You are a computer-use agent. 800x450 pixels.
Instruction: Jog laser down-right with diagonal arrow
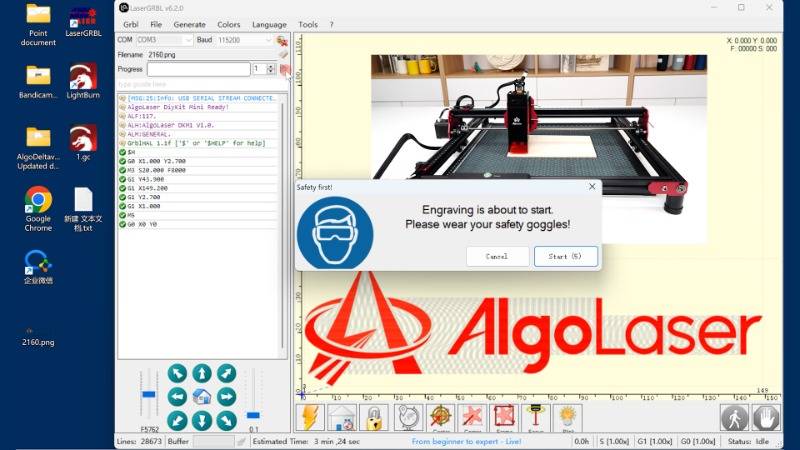coord(227,420)
